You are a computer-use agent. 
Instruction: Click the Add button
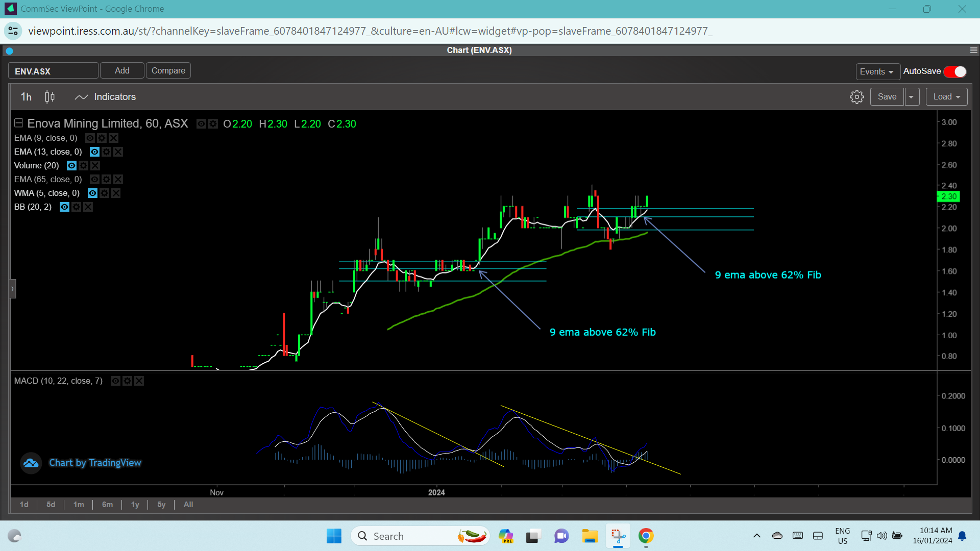coord(122,71)
